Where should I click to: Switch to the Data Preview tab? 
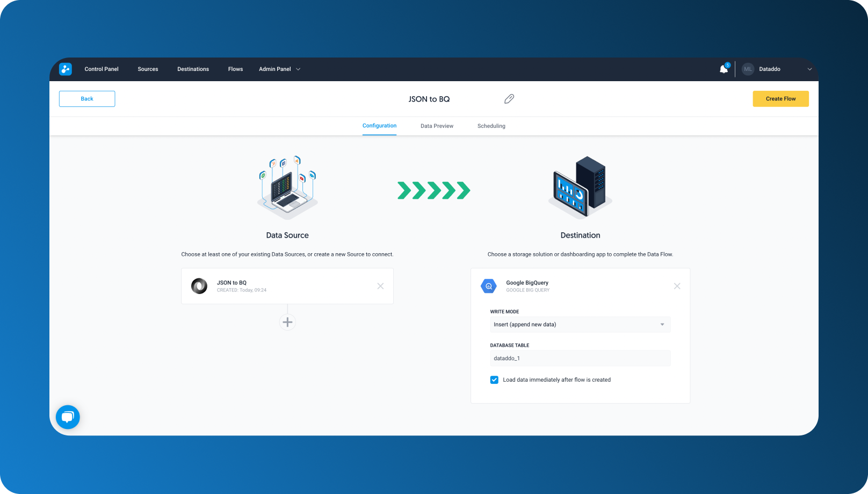pyautogui.click(x=437, y=126)
